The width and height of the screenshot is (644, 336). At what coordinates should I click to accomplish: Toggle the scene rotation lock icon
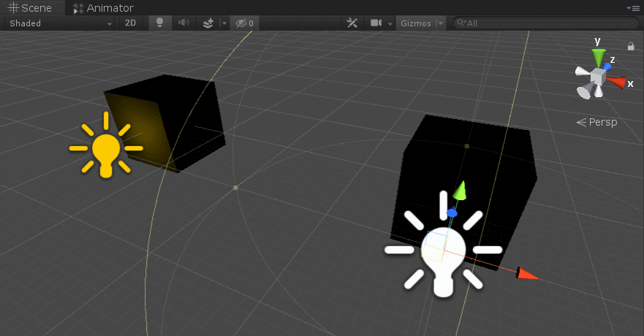631,46
